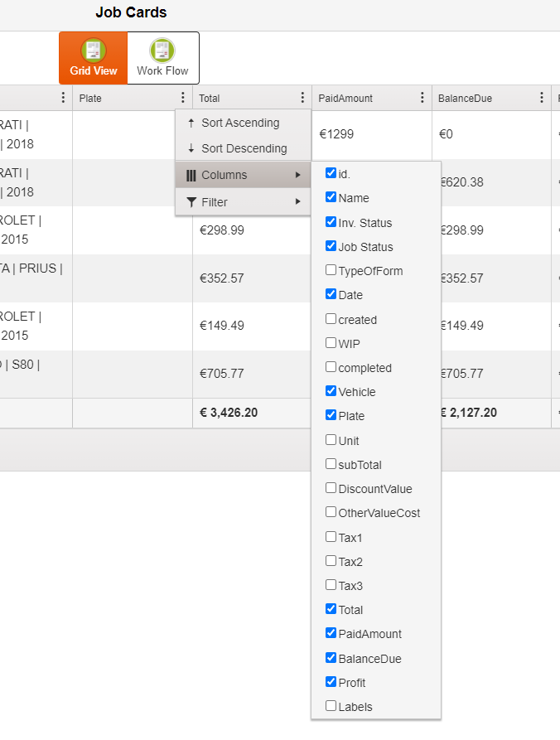Show the Labels column

[331, 706]
